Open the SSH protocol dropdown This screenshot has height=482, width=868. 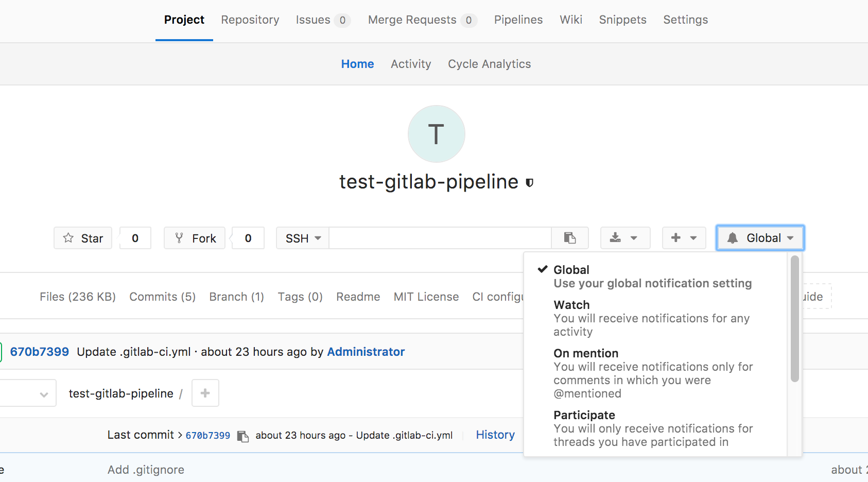pyautogui.click(x=302, y=238)
